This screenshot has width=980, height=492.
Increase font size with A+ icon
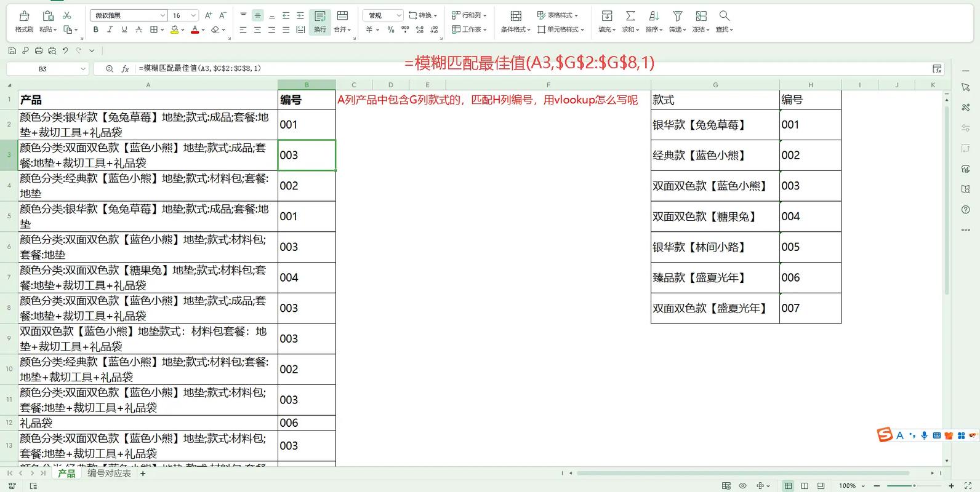pyautogui.click(x=208, y=15)
